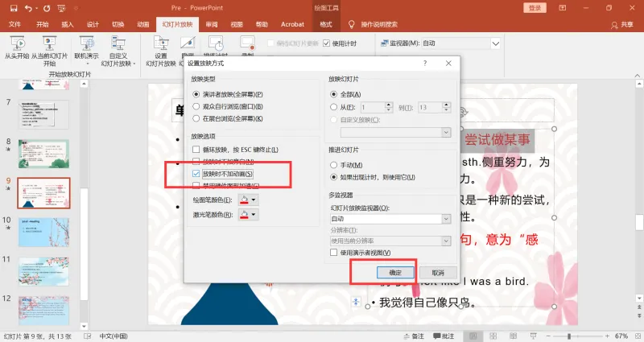Choose 手动 manual advance radio button
The height and width of the screenshot is (342, 644).
pos(333,165)
